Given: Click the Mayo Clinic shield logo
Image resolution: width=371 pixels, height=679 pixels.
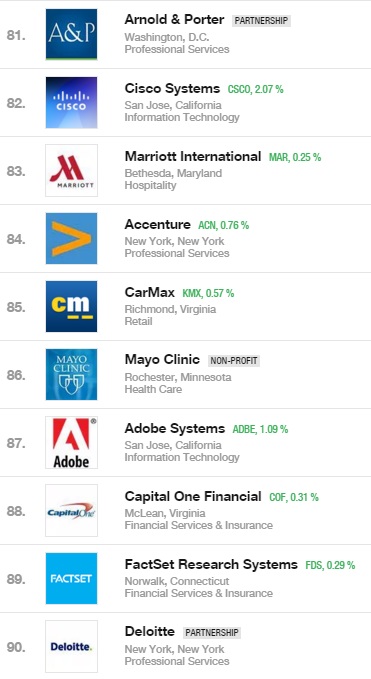Looking at the screenshot, I should pyautogui.click(x=71, y=375).
